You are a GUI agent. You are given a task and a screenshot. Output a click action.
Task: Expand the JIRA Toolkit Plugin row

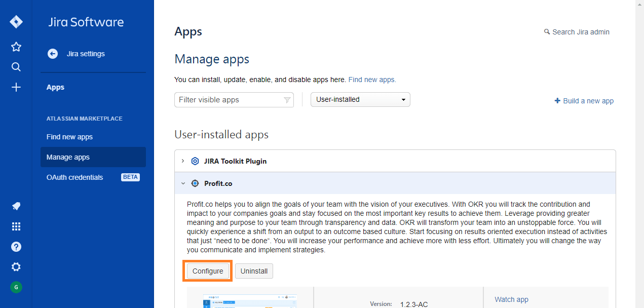point(183,161)
